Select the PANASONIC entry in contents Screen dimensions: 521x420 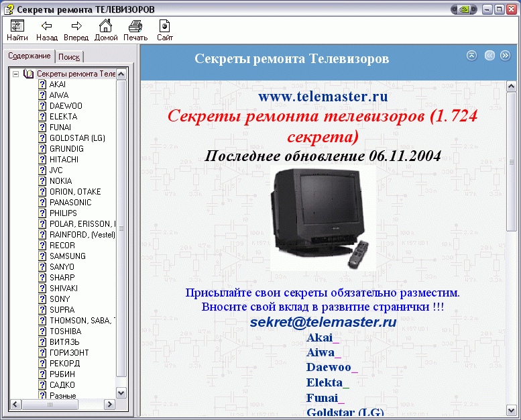70,203
